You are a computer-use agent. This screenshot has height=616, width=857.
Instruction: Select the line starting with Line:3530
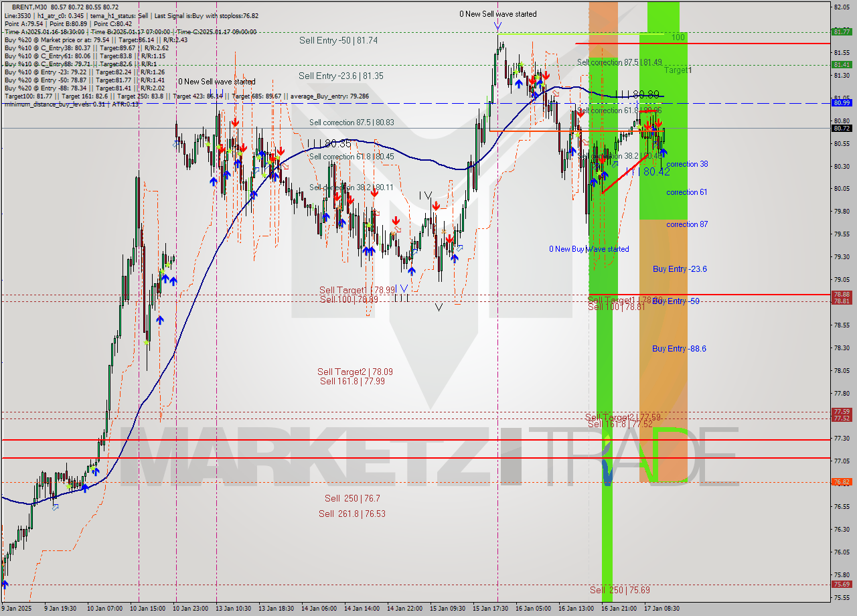pos(131,15)
